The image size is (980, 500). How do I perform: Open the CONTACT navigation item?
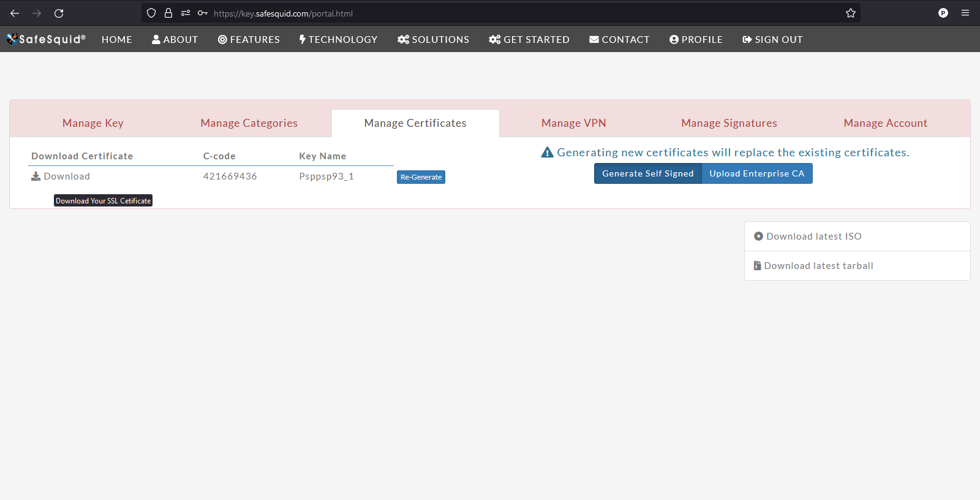pos(619,39)
